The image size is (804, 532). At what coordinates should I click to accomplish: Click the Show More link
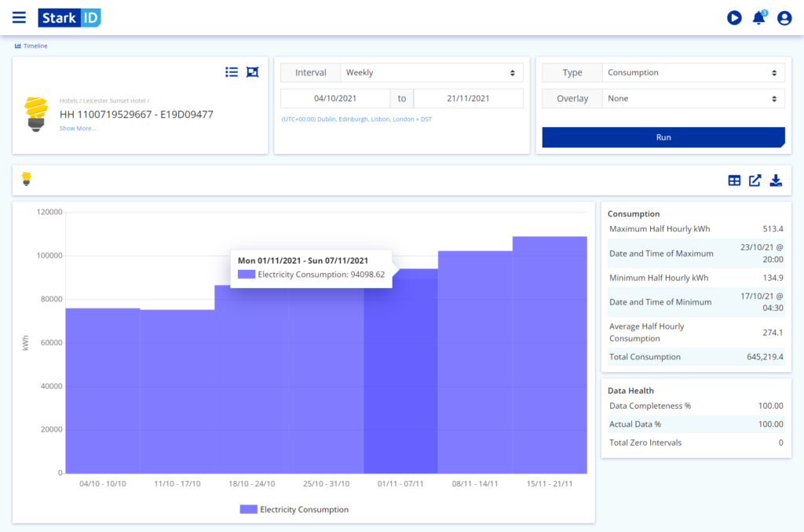[78, 128]
